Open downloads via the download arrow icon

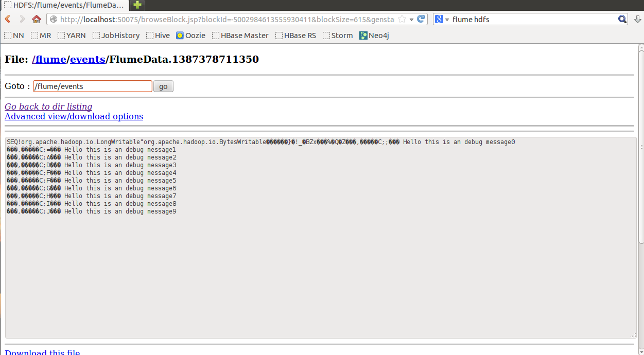(x=637, y=19)
